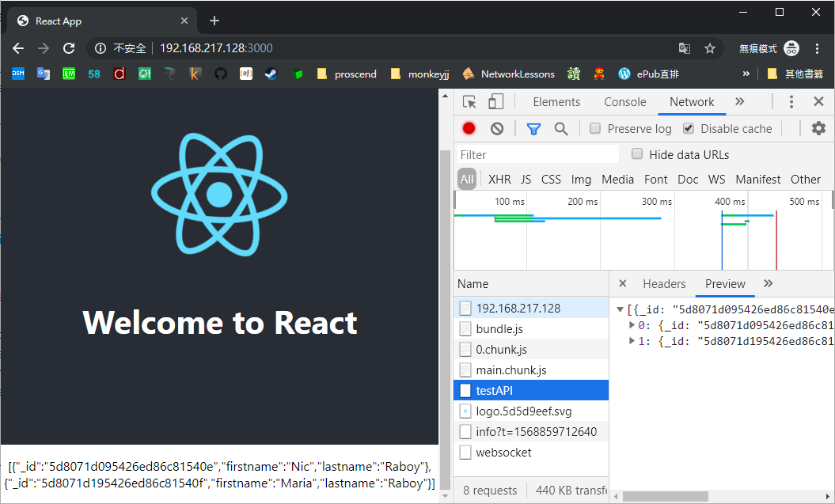Screen dimensions: 835x504
Task: Filter requests by Img type
Action: (581, 180)
